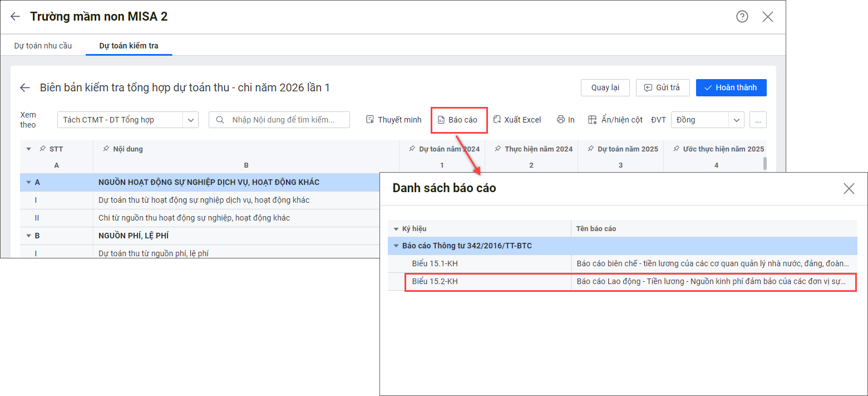Click the back arrow beside Trường mầm non MISA 2
Image resolution: width=868 pixels, height=396 pixels.
(15, 17)
